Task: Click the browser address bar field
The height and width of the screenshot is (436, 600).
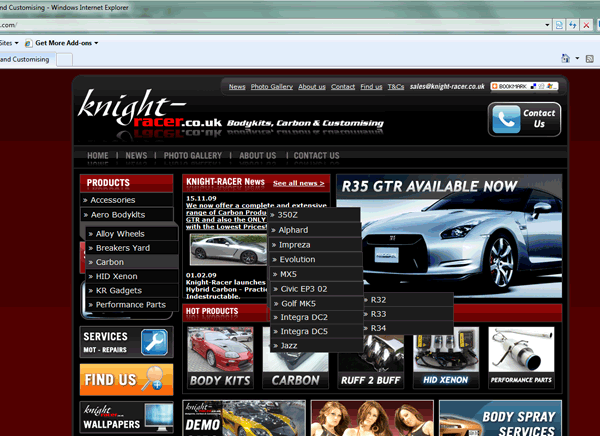Action: click(x=270, y=25)
